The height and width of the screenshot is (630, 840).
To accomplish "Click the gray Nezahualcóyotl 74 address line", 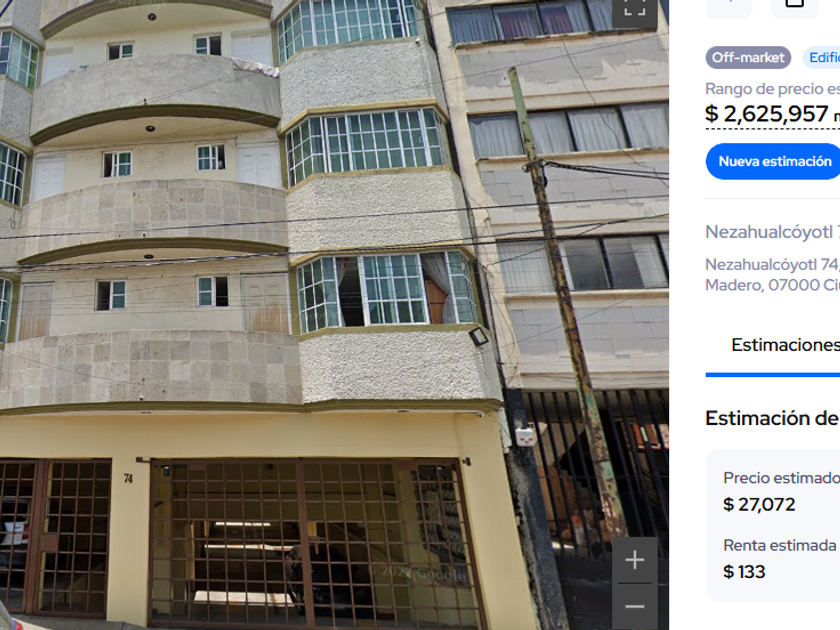I will pos(772,265).
